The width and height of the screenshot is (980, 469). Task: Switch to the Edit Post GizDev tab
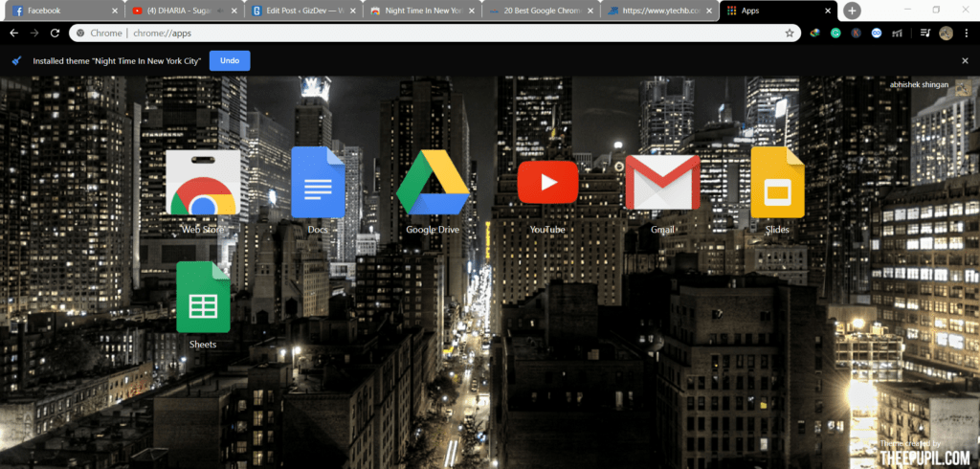click(302, 11)
